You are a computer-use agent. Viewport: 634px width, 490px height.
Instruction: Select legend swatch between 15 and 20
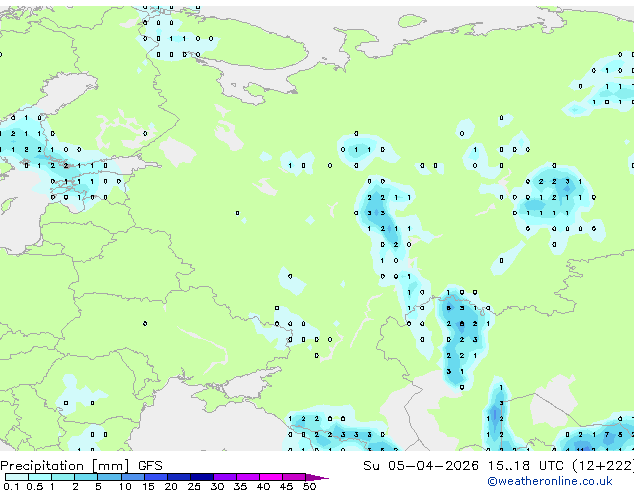156,477
